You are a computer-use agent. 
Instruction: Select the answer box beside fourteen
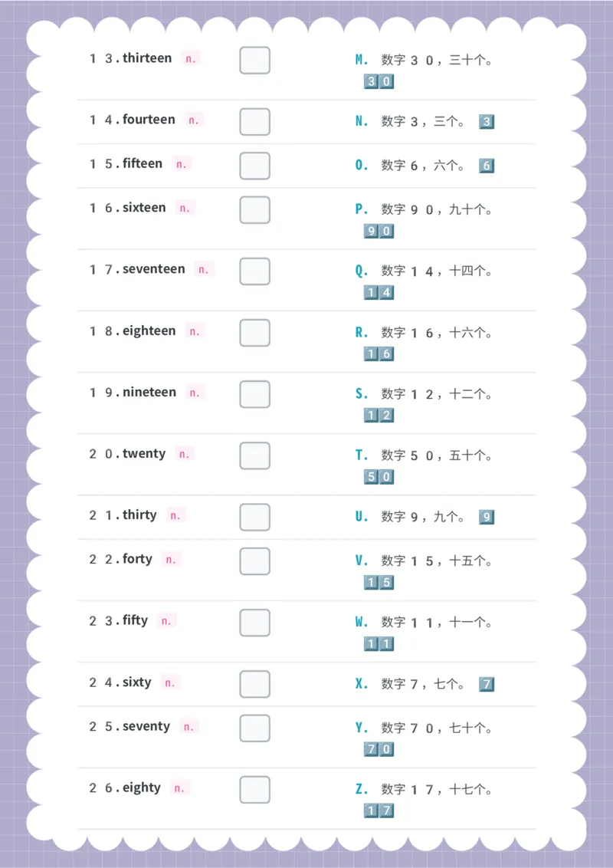point(254,122)
